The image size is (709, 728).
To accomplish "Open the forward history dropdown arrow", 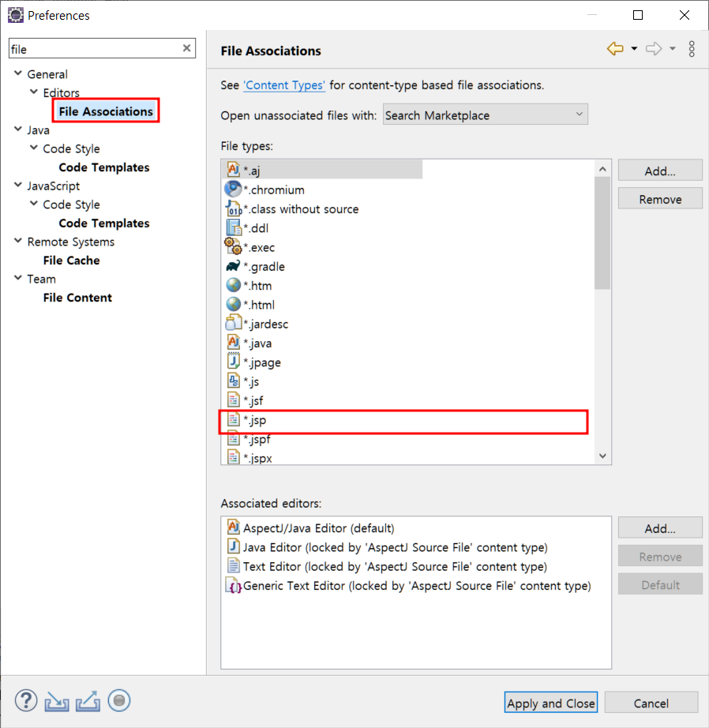I will click(x=673, y=48).
